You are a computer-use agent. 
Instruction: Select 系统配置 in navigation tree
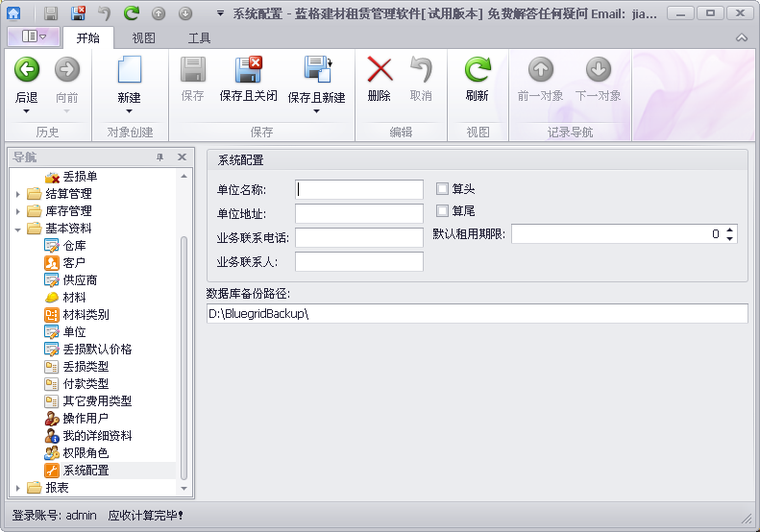click(86, 471)
